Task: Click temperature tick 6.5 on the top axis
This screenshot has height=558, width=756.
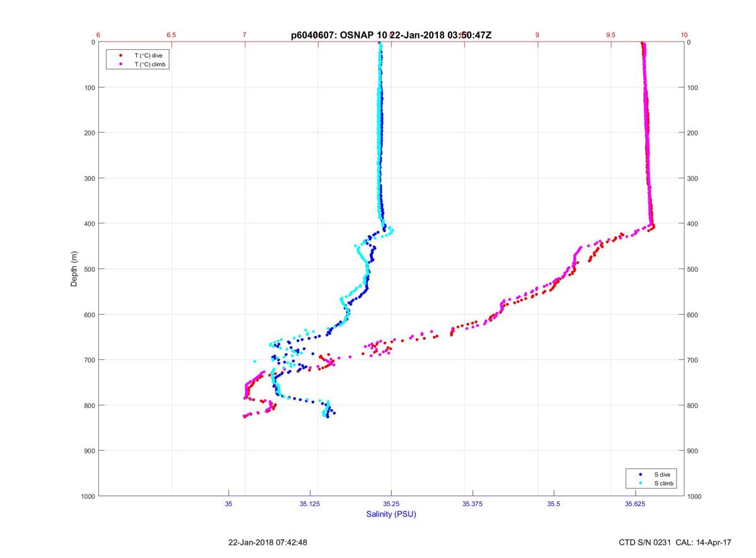Action: pos(171,35)
